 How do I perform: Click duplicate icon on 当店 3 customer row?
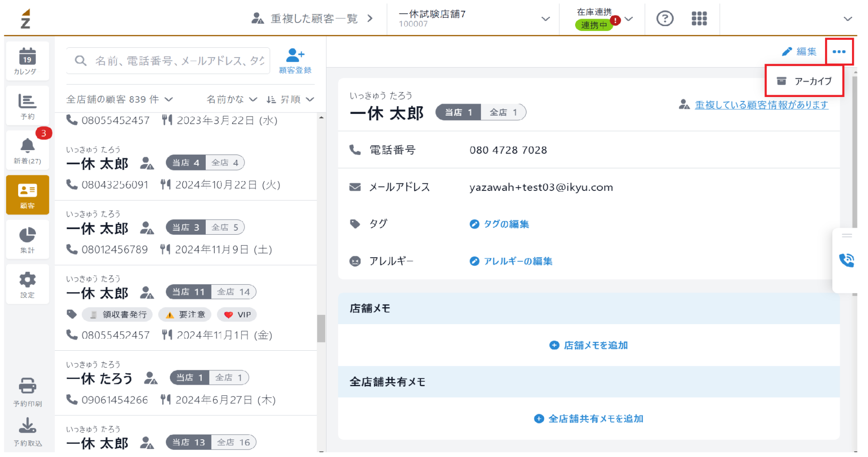click(147, 228)
